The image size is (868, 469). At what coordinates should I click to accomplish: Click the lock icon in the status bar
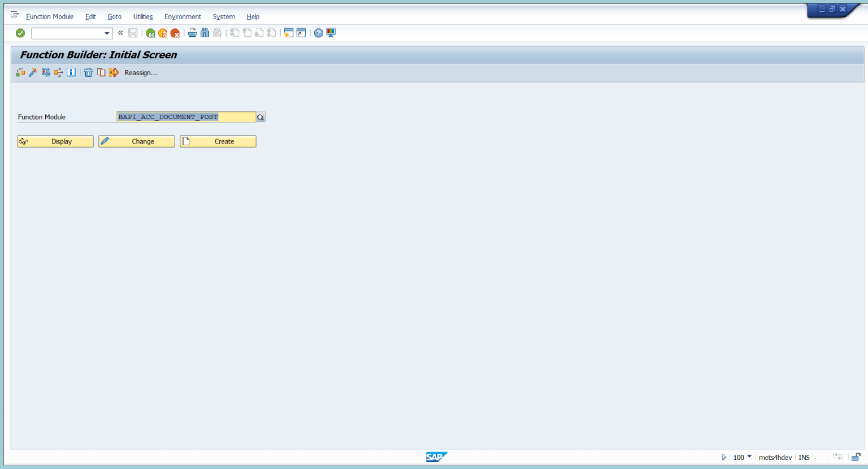click(x=856, y=457)
